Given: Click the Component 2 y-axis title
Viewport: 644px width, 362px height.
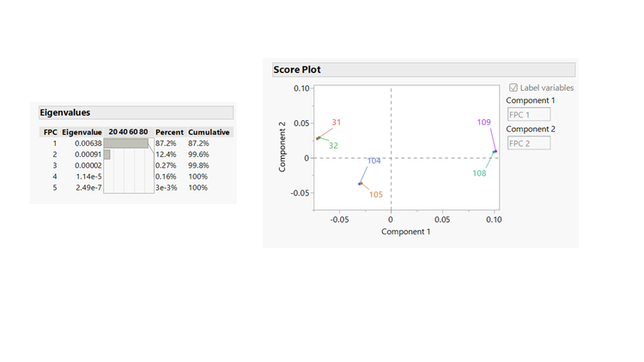Looking at the screenshot, I should tap(281, 147).
